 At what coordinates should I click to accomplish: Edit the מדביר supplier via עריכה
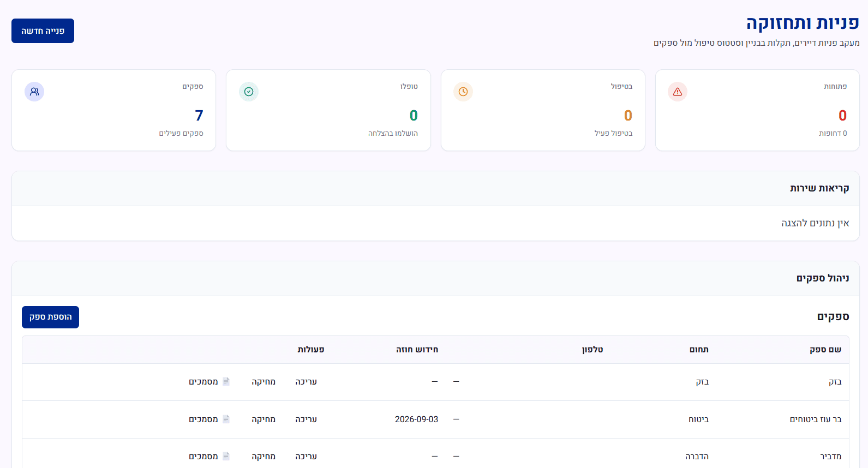click(x=306, y=456)
